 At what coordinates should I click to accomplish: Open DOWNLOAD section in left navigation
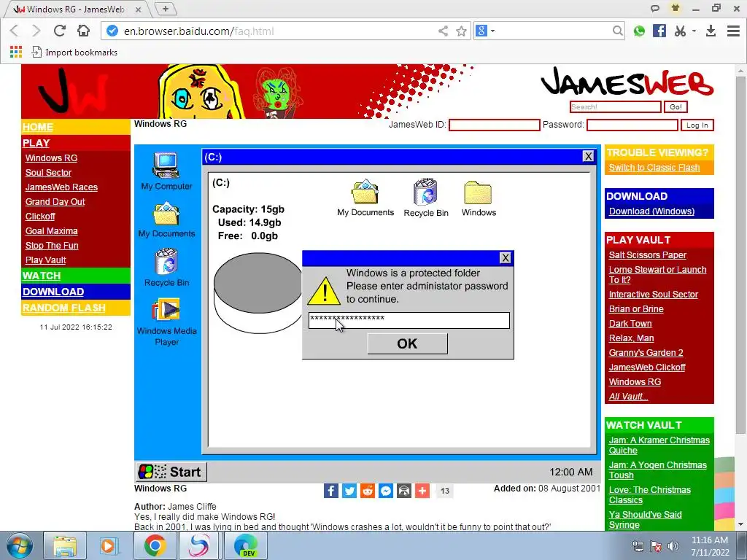click(x=53, y=292)
